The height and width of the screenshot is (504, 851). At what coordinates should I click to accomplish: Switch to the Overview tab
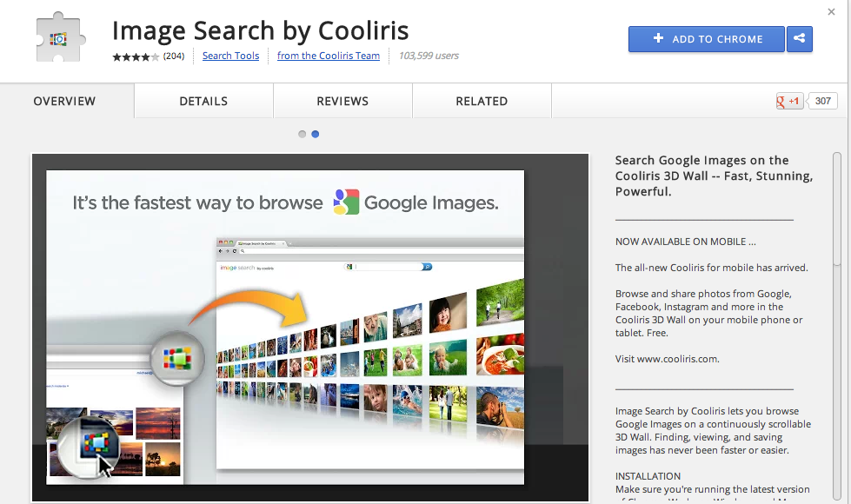pos(64,101)
